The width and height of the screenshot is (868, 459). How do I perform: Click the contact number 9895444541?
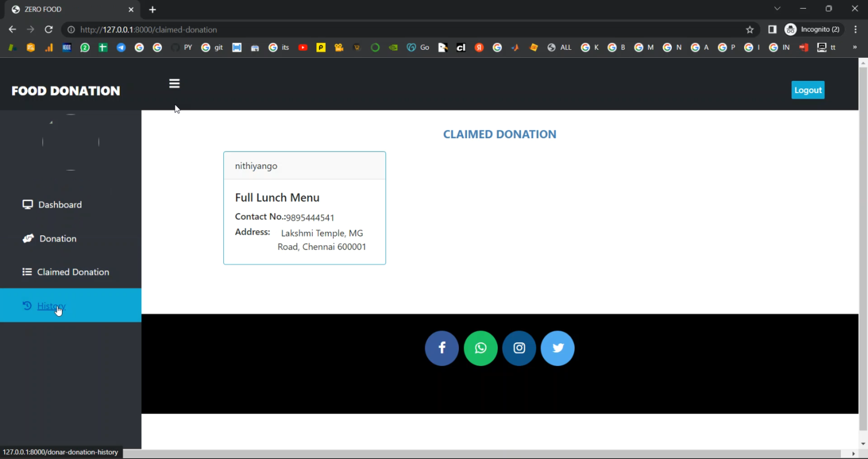click(x=310, y=218)
